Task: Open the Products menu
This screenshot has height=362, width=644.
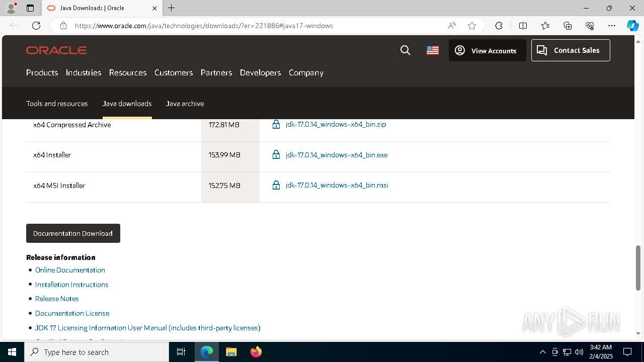Action: (x=42, y=72)
